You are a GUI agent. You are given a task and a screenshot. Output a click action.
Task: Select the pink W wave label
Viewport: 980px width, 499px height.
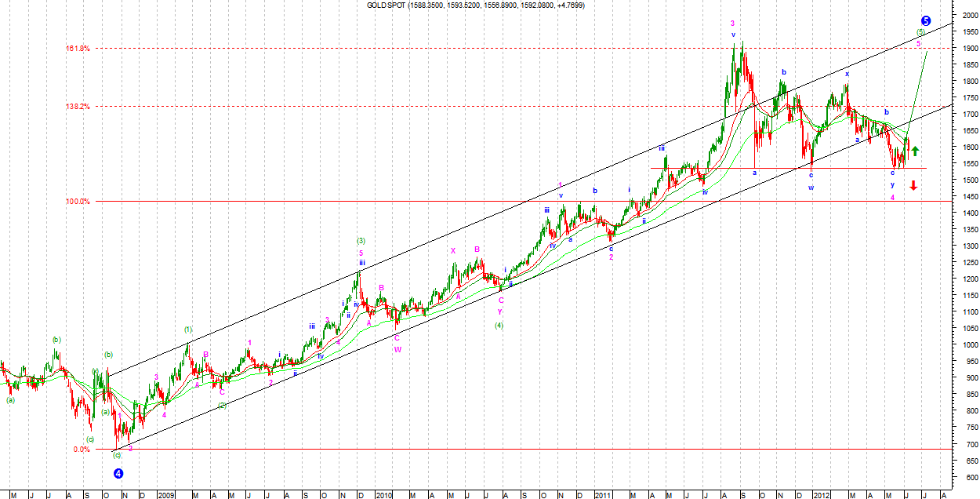397,349
